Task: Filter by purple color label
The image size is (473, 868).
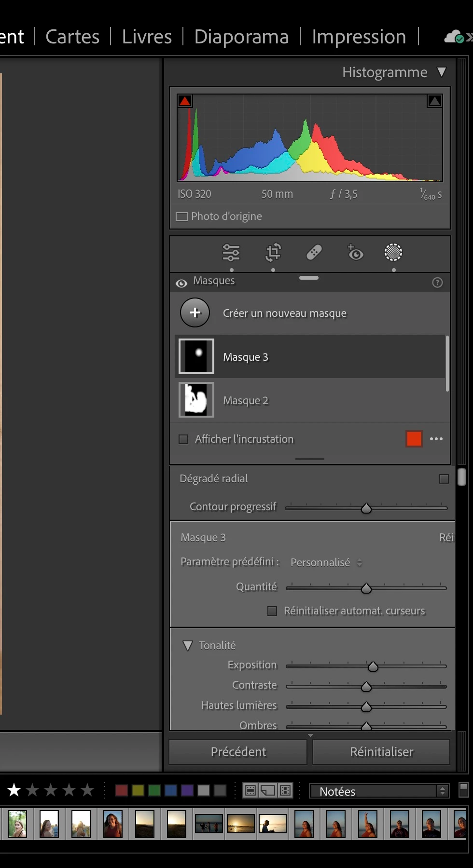Action: [187, 790]
